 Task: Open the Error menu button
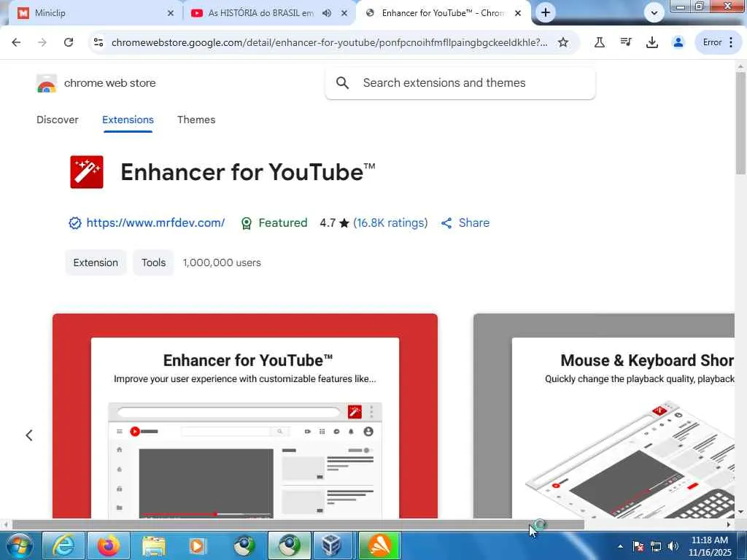click(x=719, y=42)
